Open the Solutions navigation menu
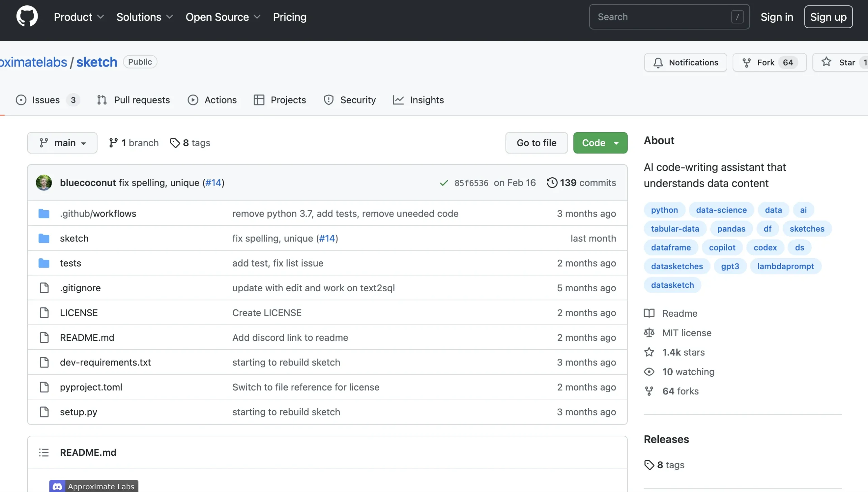This screenshot has width=868, height=492. click(144, 17)
